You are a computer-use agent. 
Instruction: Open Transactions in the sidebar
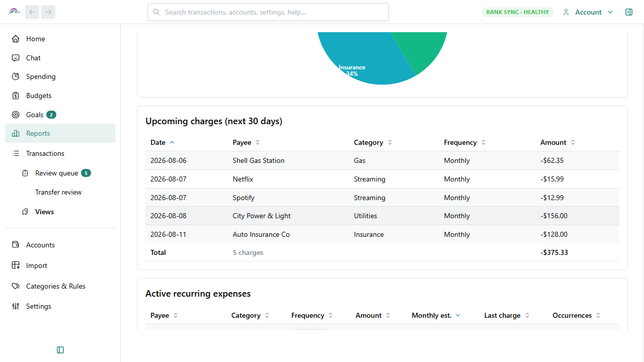coord(60,153)
